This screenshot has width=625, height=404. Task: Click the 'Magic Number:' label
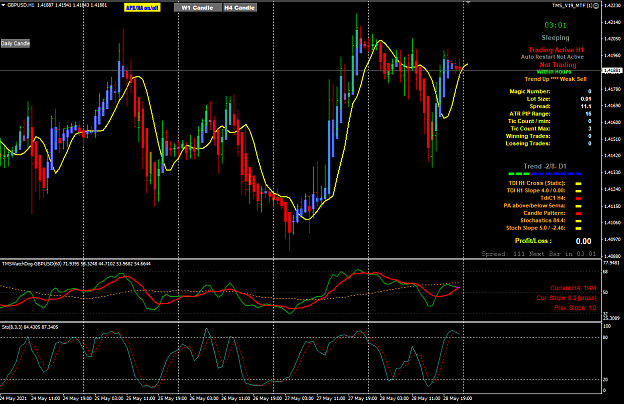[530, 91]
